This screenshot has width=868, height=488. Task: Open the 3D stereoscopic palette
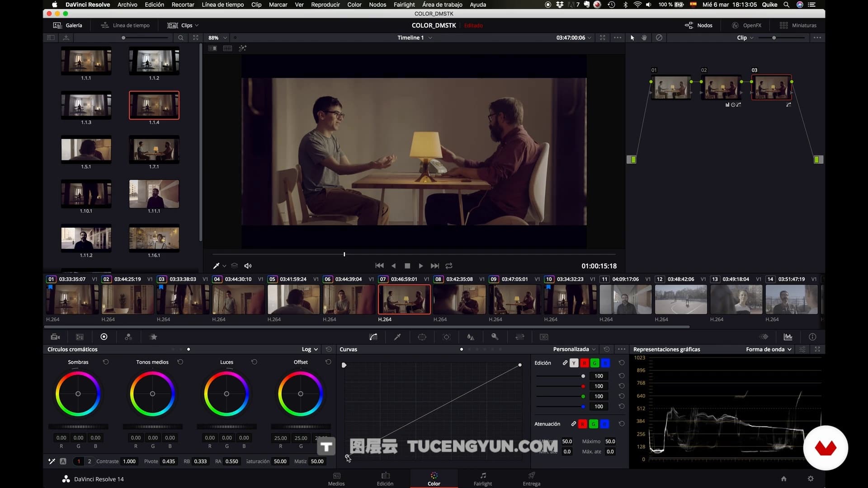tap(544, 337)
